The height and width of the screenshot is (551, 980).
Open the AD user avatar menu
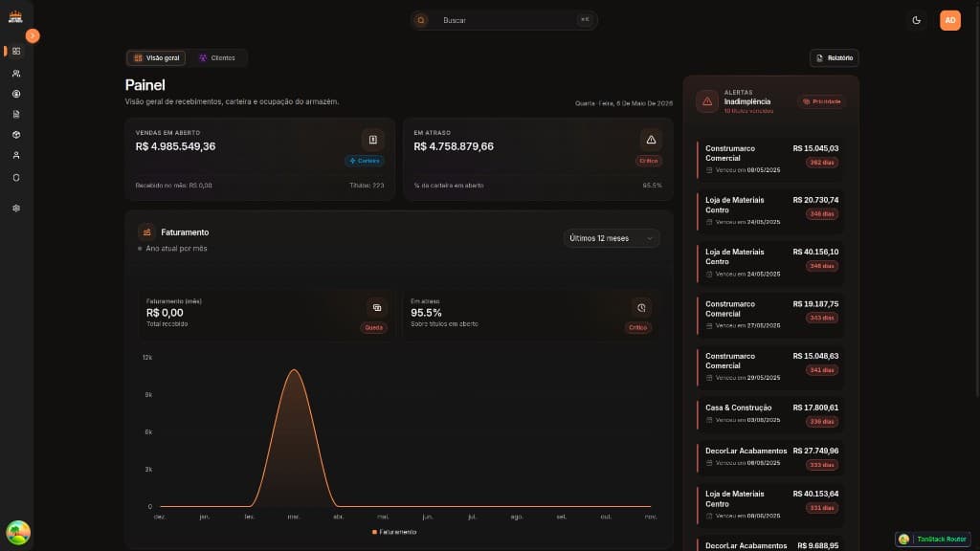(950, 20)
